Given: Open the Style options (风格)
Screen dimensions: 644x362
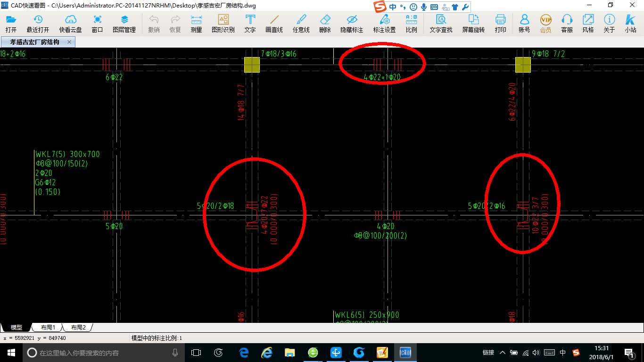Looking at the screenshot, I should coord(588,24).
